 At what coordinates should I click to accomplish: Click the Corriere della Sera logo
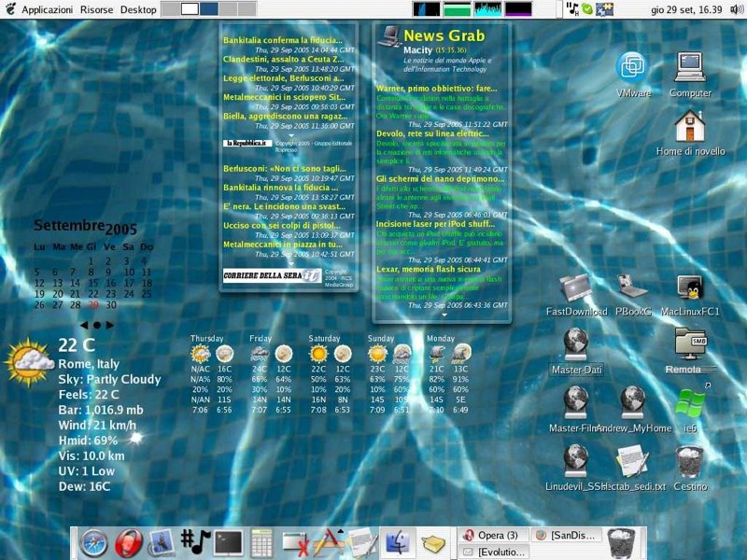[272, 275]
